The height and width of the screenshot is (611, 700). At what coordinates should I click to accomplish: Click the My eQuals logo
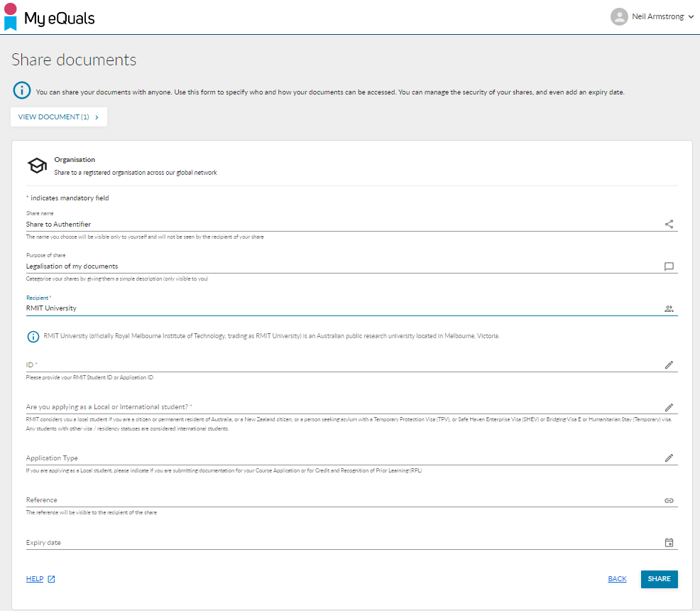point(49,17)
